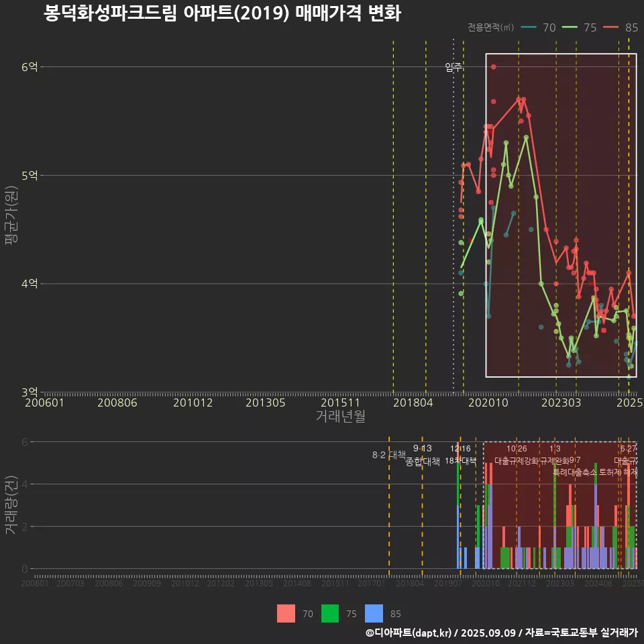
Task: Click '201907' on the volume chart x-axis
Action: coord(448,583)
